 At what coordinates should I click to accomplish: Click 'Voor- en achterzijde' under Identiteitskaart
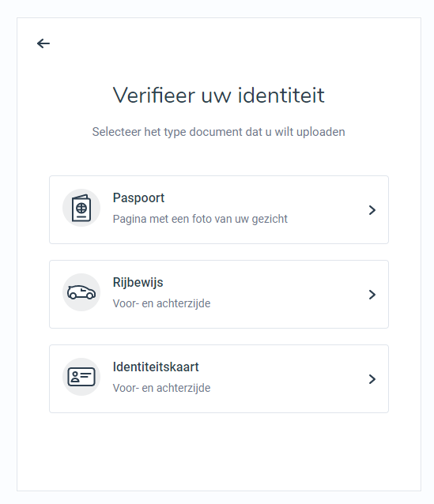pos(161,389)
